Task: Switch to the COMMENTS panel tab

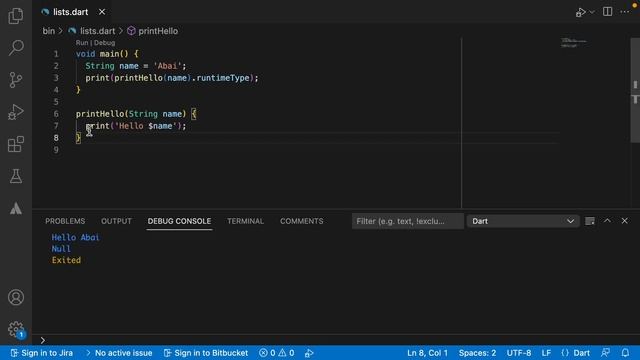Action: click(x=302, y=221)
